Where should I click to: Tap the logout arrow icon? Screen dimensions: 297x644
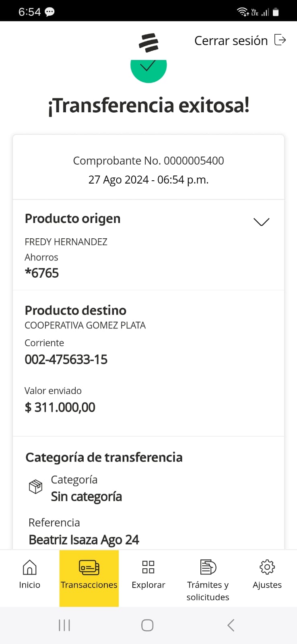280,40
